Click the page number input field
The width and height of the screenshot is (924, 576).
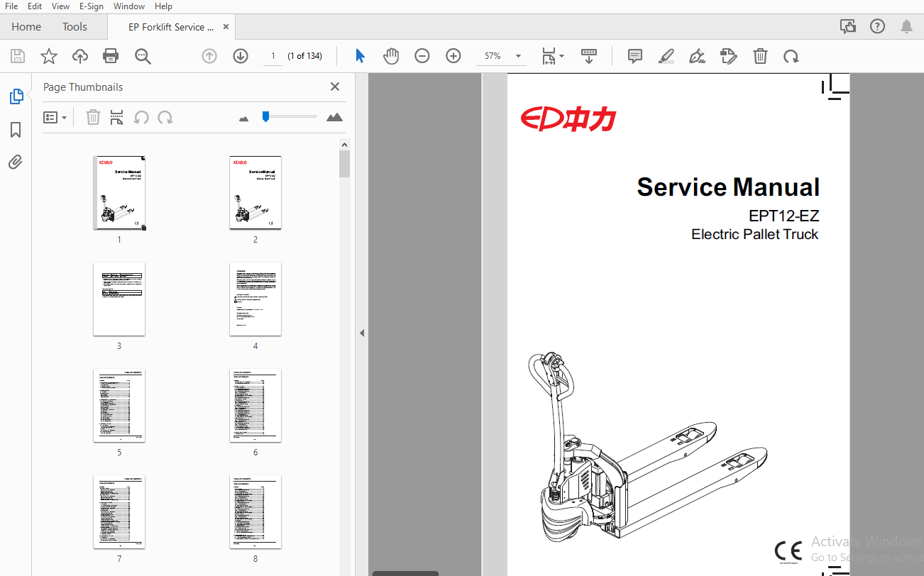[273, 56]
